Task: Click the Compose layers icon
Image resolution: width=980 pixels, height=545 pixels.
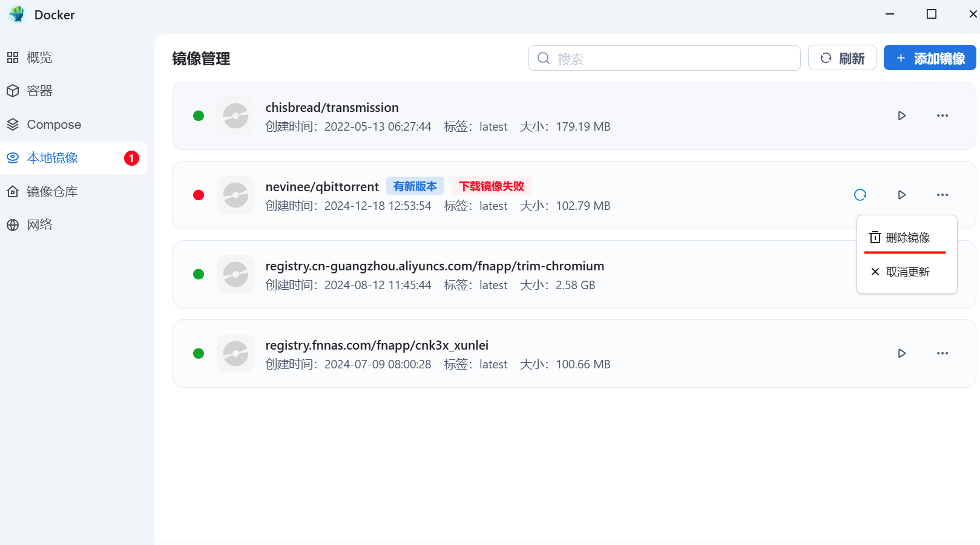Action: (x=13, y=125)
